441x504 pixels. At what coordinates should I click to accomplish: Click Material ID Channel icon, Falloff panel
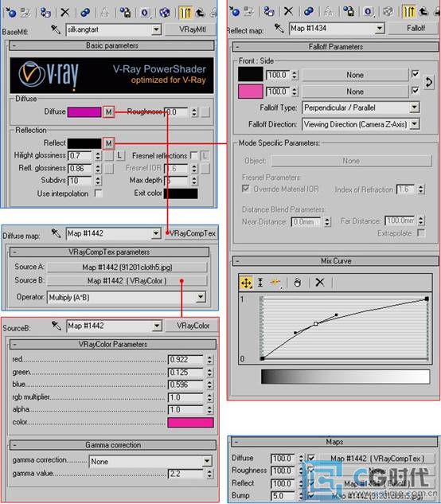tap(369, 12)
